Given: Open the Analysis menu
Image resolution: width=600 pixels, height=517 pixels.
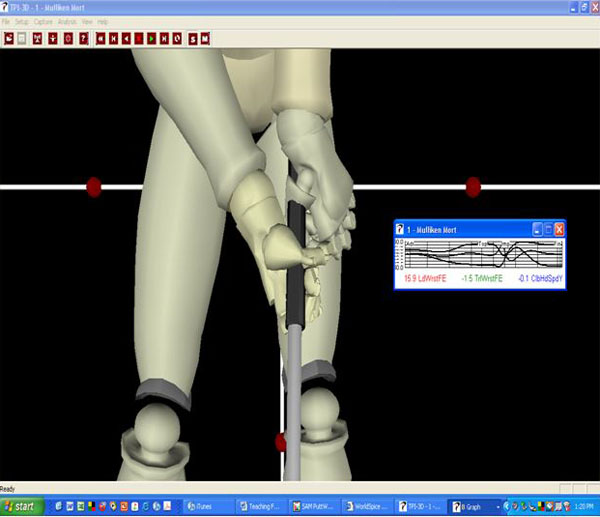Looking at the screenshot, I should (67, 22).
